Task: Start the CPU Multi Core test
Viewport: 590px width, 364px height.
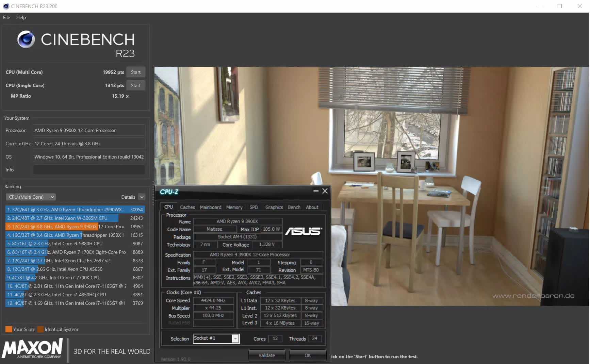Action: [x=136, y=72]
